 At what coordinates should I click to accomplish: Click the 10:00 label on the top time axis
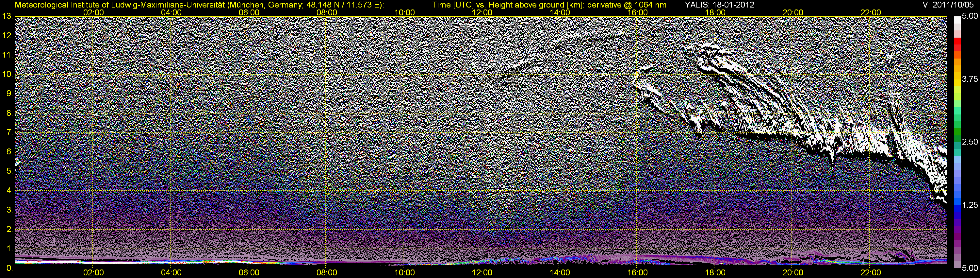click(404, 12)
